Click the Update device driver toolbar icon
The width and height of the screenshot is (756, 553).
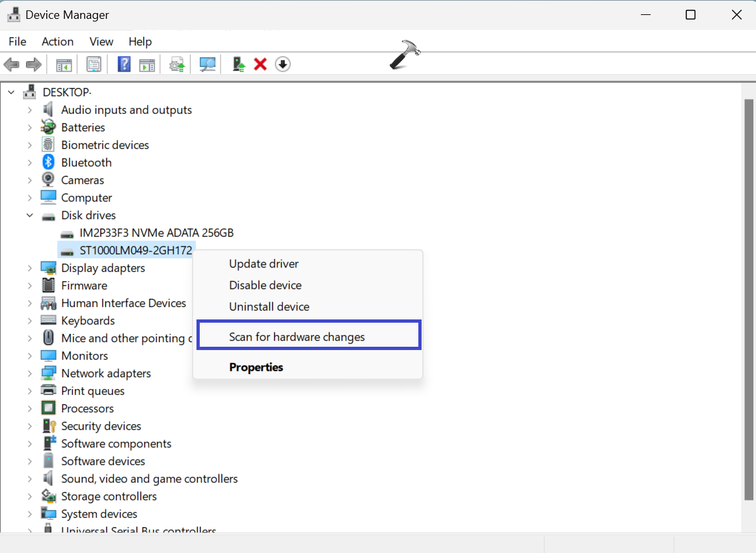pyautogui.click(x=177, y=64)
